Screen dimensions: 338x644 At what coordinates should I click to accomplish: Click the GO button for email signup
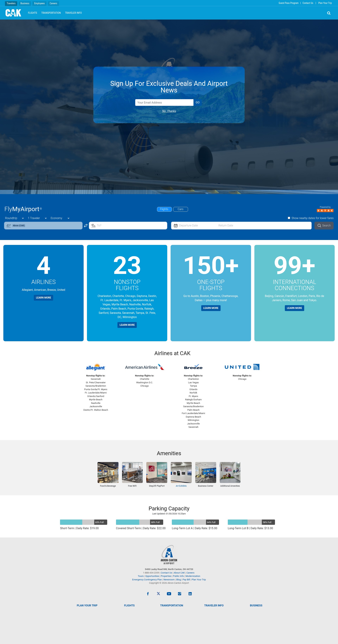(198, 102)
